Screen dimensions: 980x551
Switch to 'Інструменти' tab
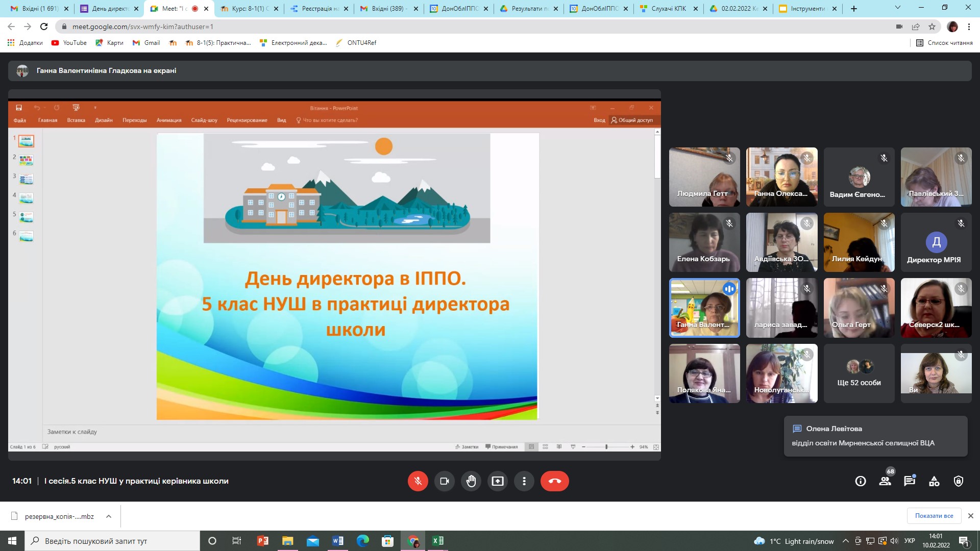pyautogui.click(x=809, y=9)
